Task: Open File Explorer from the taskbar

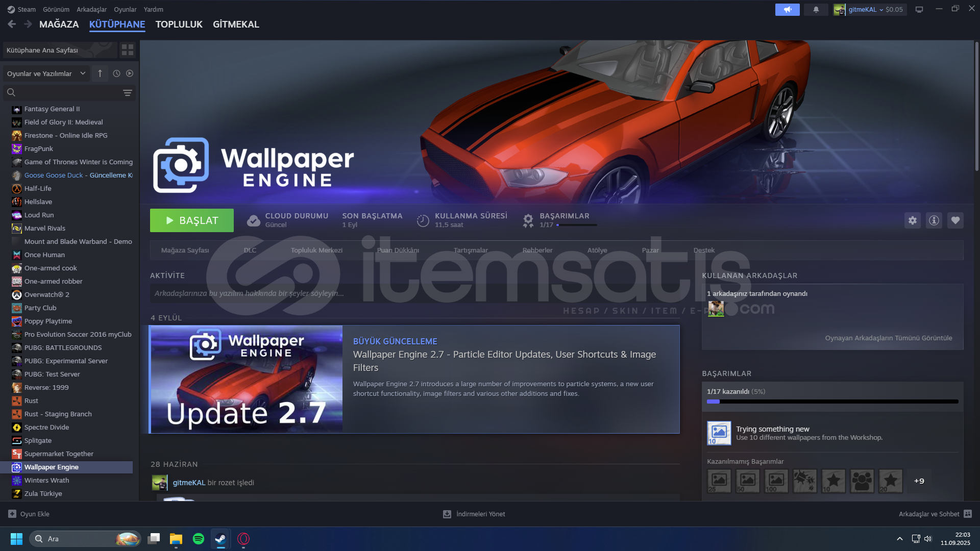Action: [176, 539]
